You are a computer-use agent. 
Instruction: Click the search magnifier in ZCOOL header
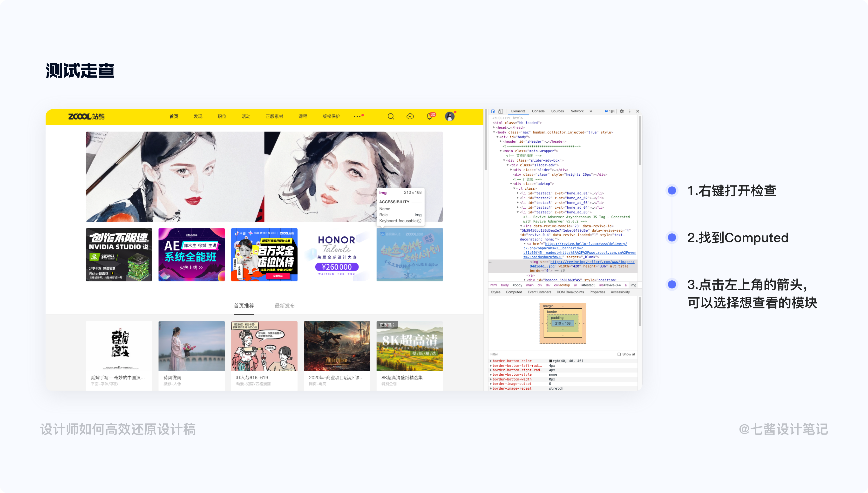pyautogui.click(x=391, y=116)
